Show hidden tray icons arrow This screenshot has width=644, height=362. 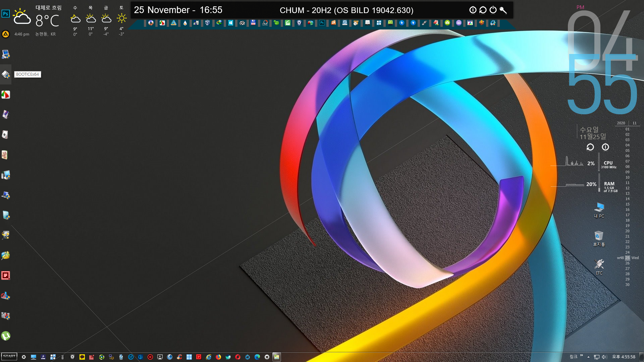tap(588, 357)
